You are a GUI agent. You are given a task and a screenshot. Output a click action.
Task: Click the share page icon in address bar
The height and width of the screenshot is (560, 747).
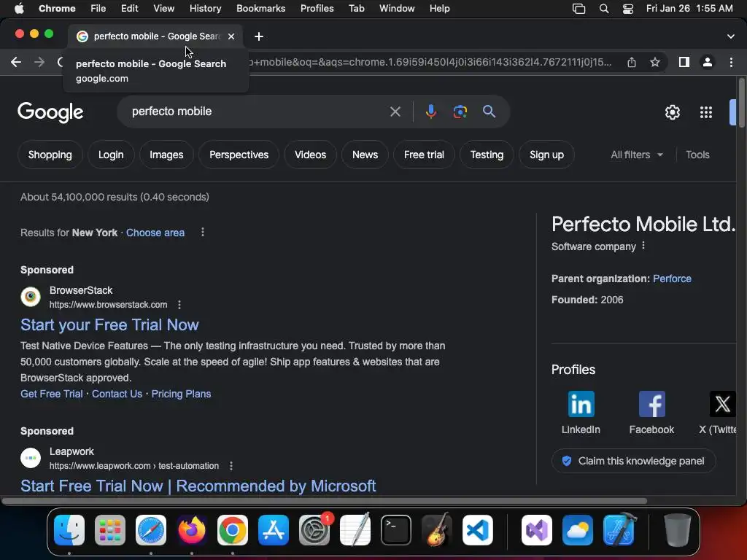(631, 62)
